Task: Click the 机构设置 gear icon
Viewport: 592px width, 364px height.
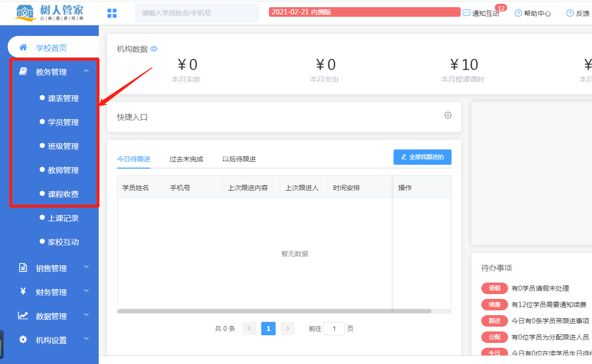Action: [x=23, y=340]
